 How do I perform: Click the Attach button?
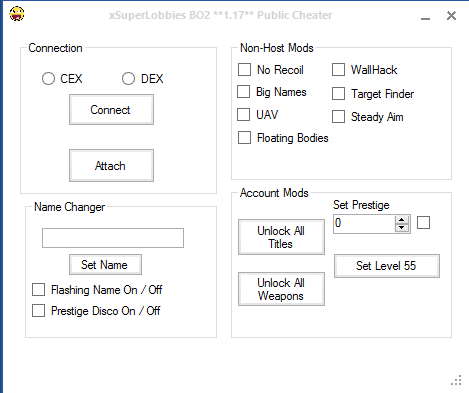pyautogui.click(x=111, y=166)
